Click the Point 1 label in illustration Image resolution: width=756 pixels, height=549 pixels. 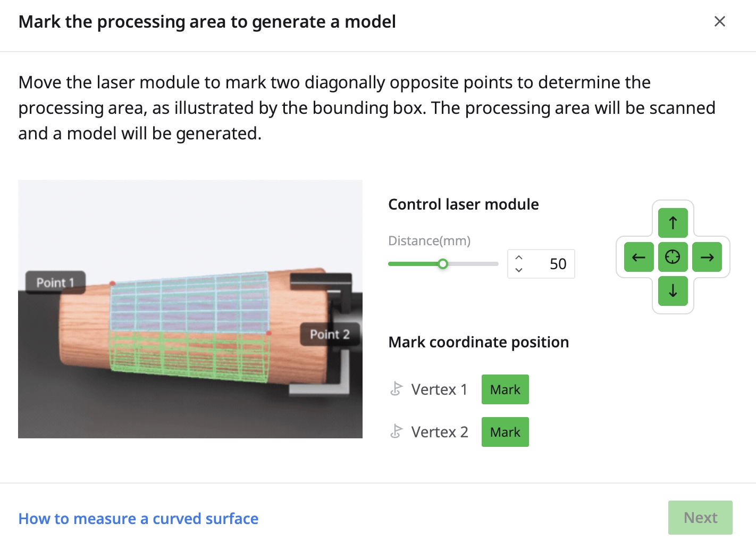point(55,282)
